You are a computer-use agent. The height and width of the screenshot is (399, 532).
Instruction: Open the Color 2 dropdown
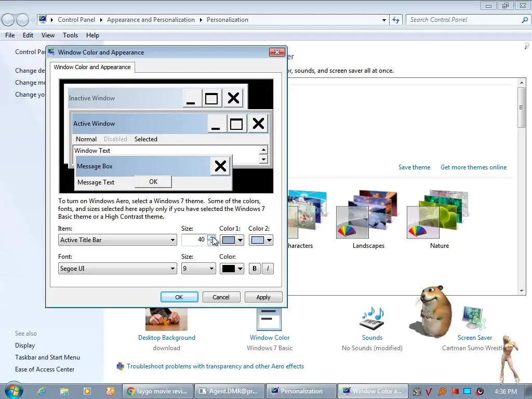261,240
